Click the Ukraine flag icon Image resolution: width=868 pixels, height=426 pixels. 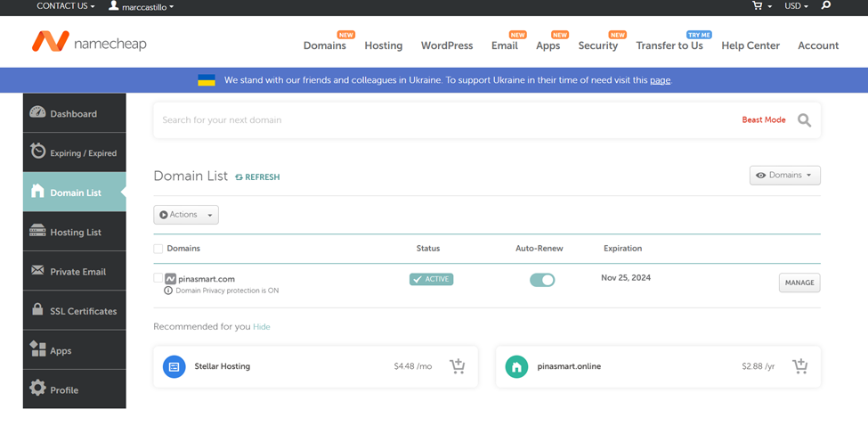pyautogui.click(x=207, y=80)
